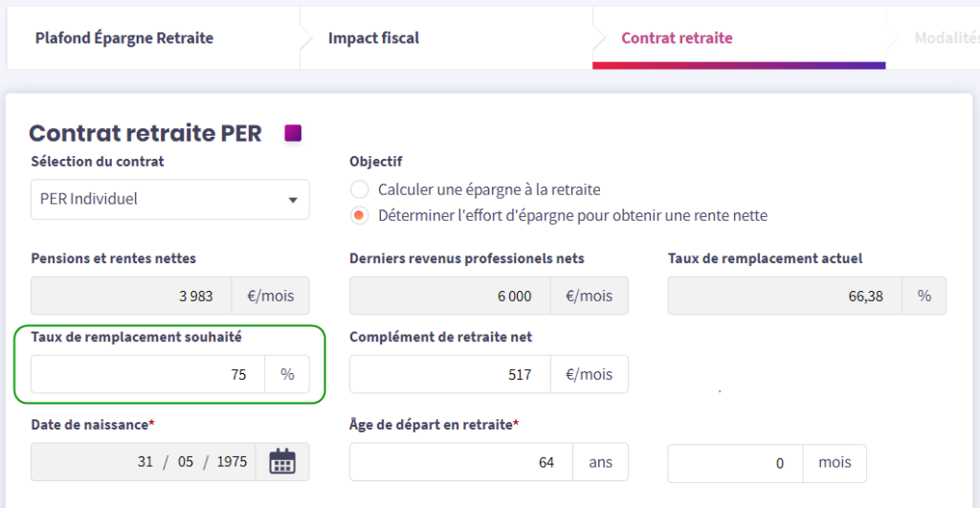The height and width of the screenshot is (508, 980).
Task: Switch to Plafond Épargne Retraite tab
Action: 124,38
